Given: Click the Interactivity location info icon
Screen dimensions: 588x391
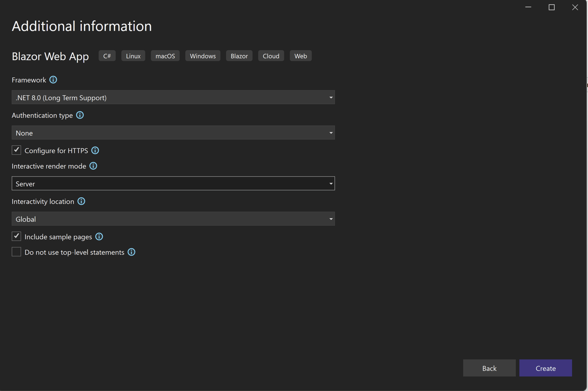Looking at the screenshot, I should click(81, 201).
